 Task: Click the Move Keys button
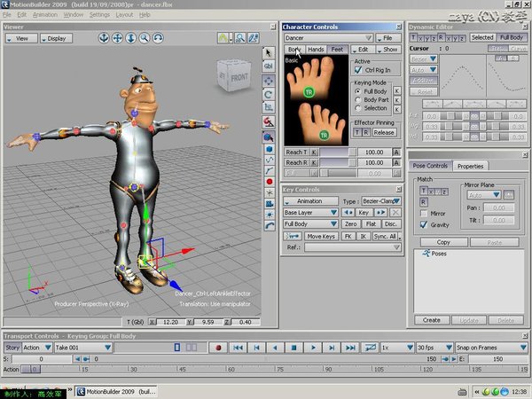tap(321, 237)
